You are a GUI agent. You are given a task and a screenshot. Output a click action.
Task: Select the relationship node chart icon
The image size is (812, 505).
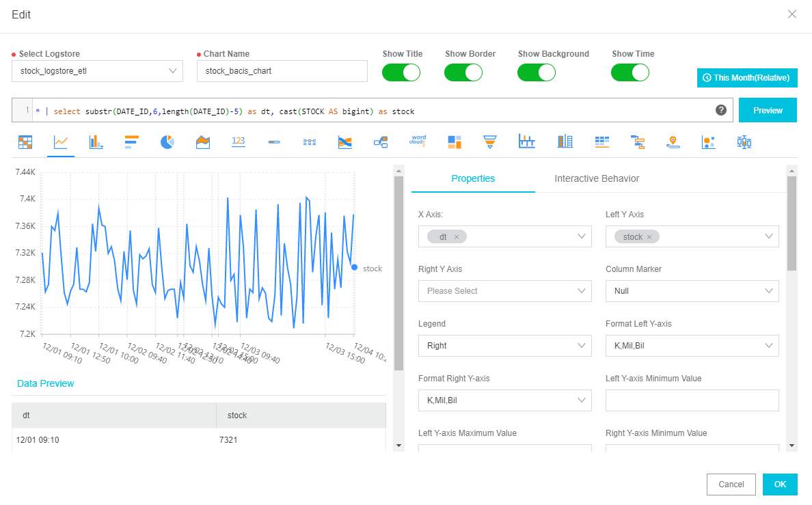[381, 142]
